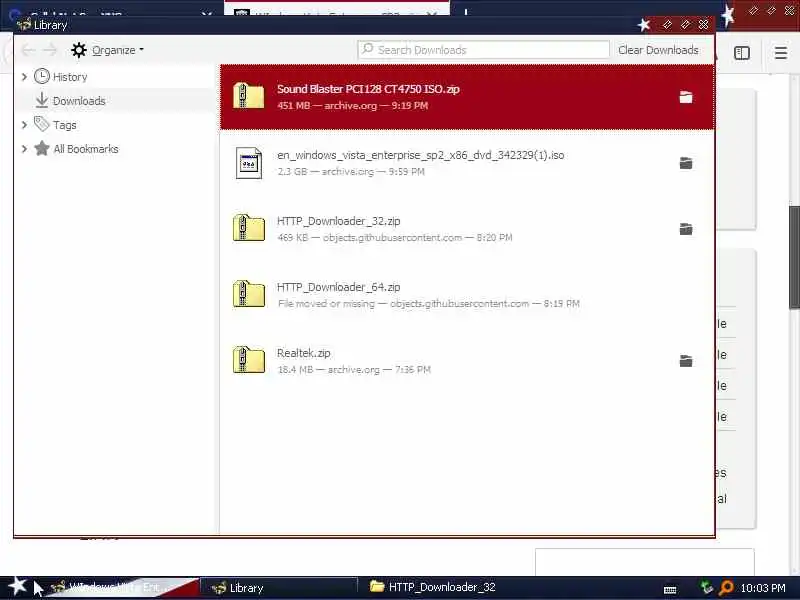Click the star icon in Library title bar
The height and width of the screenshot is (600, 800).
pyautogui.click(x=644, y=24)
